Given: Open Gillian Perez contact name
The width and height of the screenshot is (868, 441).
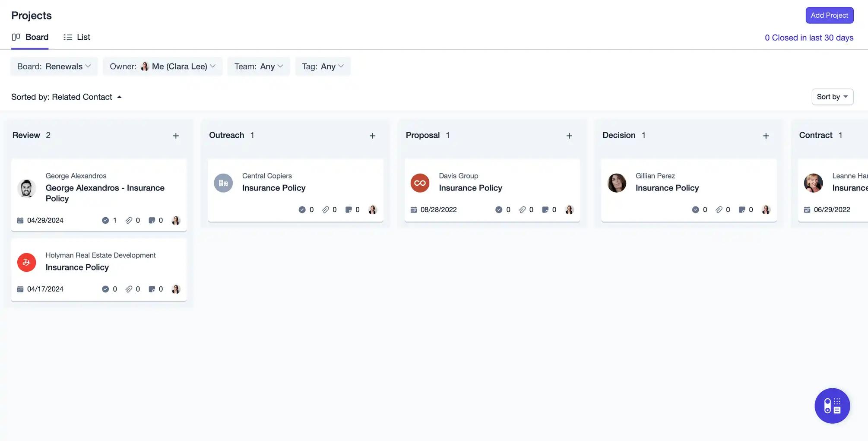Looking at the screenshot, I should [x=655, y=176].
